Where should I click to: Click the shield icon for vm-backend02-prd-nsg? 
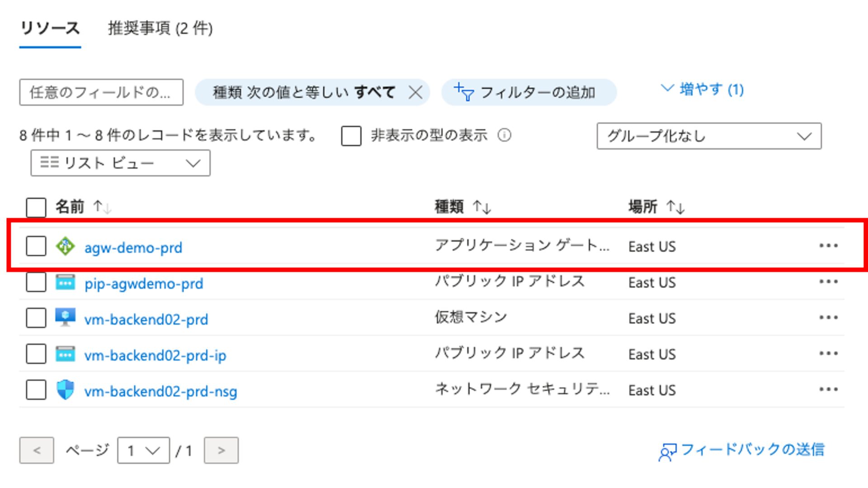[65, 389]
